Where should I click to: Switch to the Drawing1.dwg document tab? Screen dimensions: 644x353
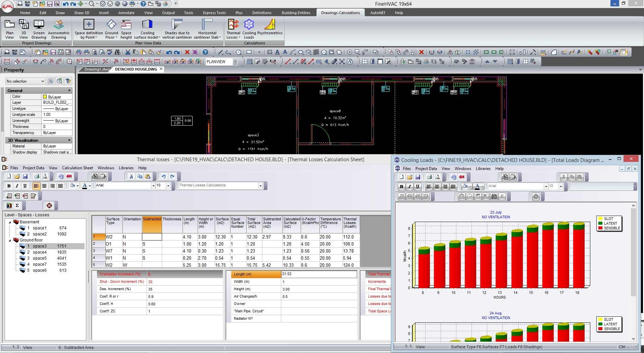[96, 69]
